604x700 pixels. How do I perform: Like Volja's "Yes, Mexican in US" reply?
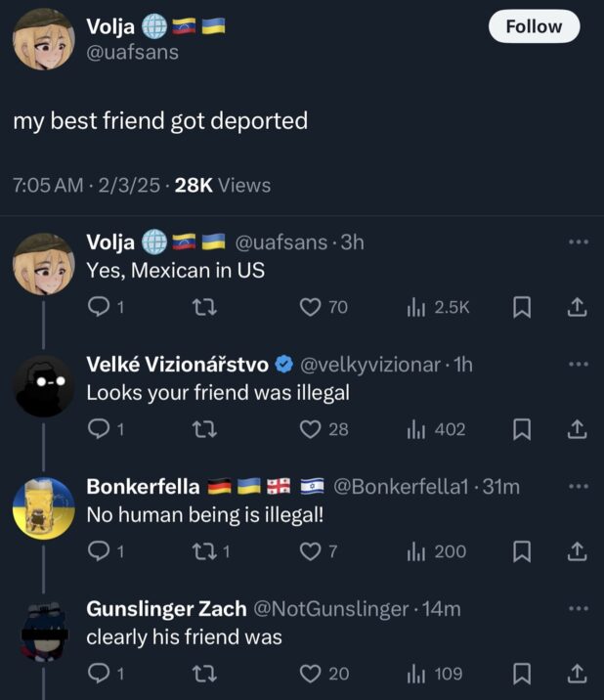[x=311, y=307]
